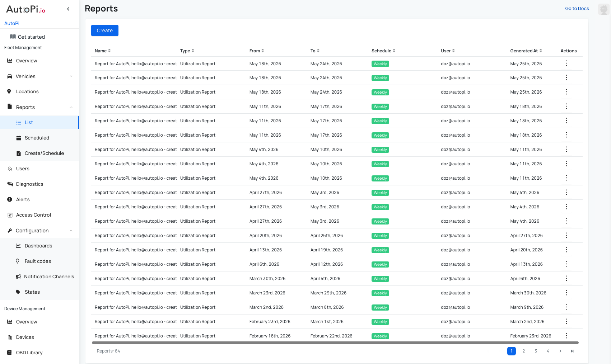Sort table by Schedule column

point(383,51)
